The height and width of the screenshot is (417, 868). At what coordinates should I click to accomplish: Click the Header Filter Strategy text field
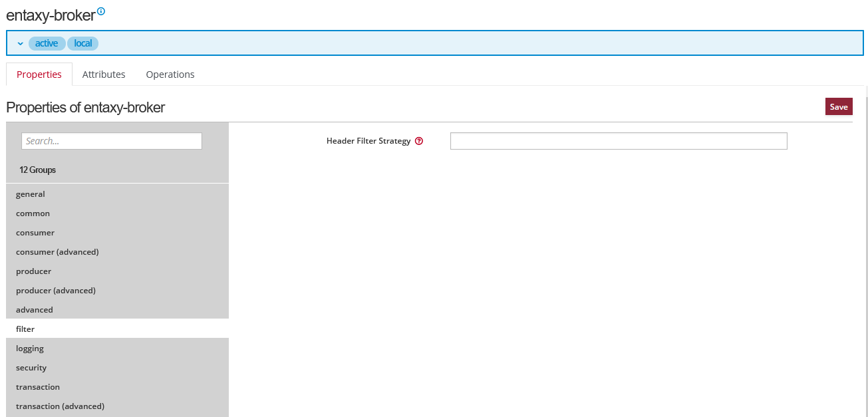[x=619, y=141]
